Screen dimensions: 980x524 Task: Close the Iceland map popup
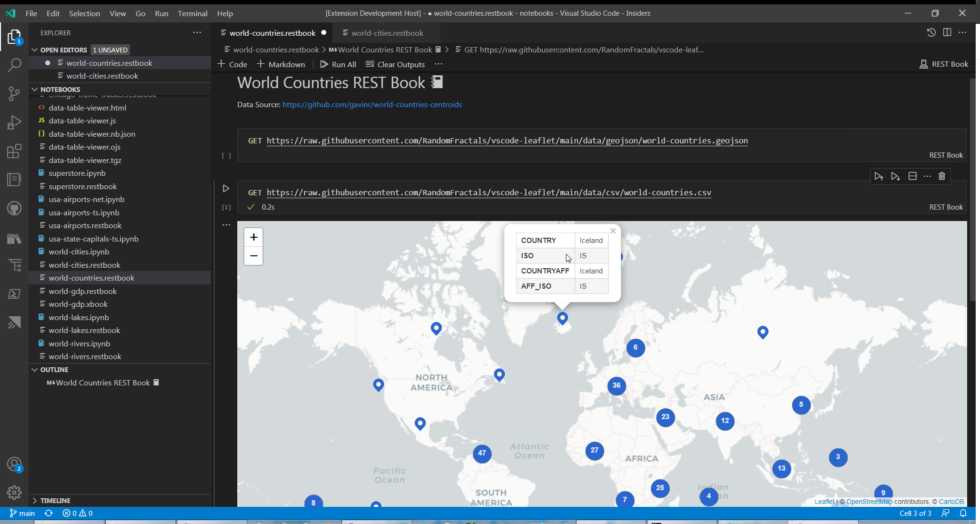613,231
